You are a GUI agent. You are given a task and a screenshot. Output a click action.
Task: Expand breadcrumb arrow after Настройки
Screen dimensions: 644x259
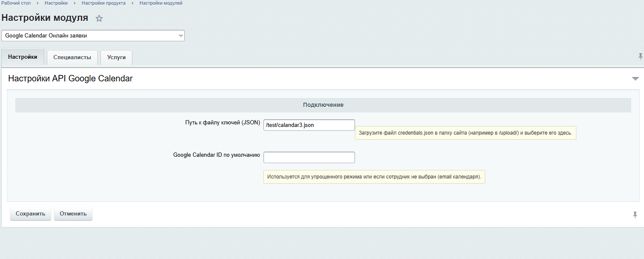click(x=75, y=3)
